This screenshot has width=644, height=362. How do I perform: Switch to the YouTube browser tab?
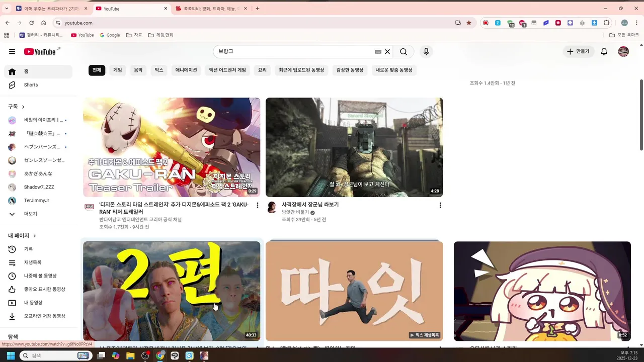pyautogui.click(x=132, y=9)
